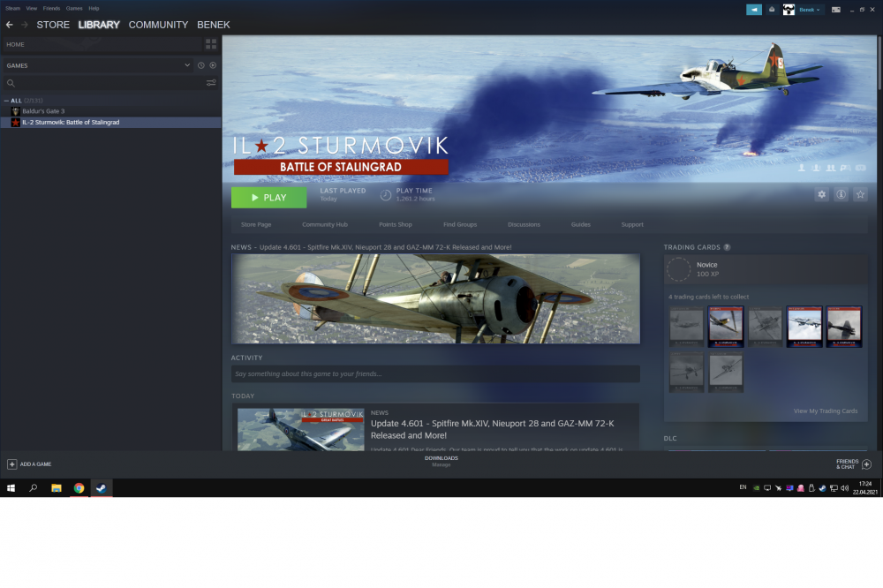The width and height of the screenshot is (883, 588).
Task: Click Steam icon in system tray
Action: [823, 487]
